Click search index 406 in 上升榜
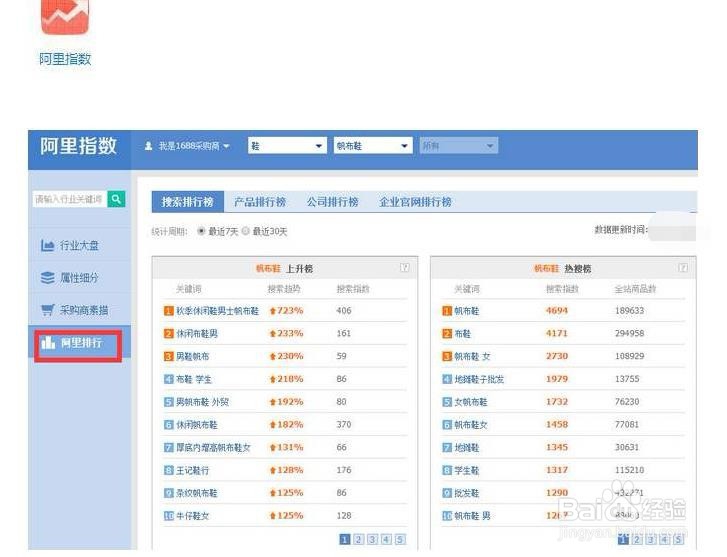The width and height of the screenshot is (727, 557). tap(344, 311)
